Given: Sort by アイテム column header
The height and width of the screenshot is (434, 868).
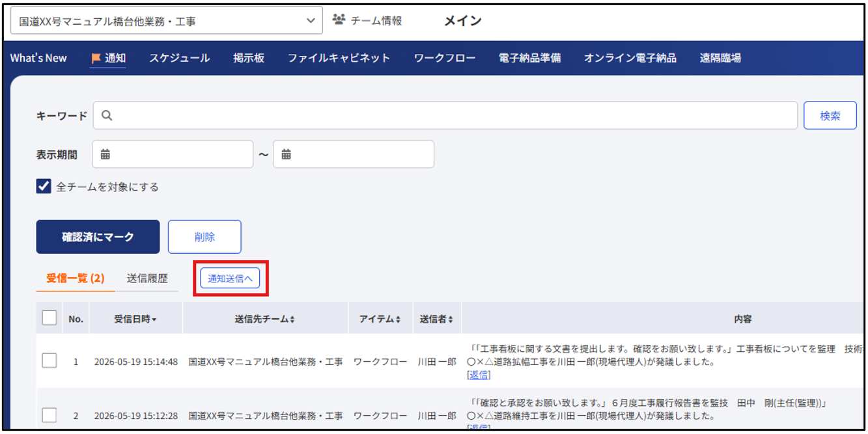Looking at the screenshot, I should click(x=380, y=319).
